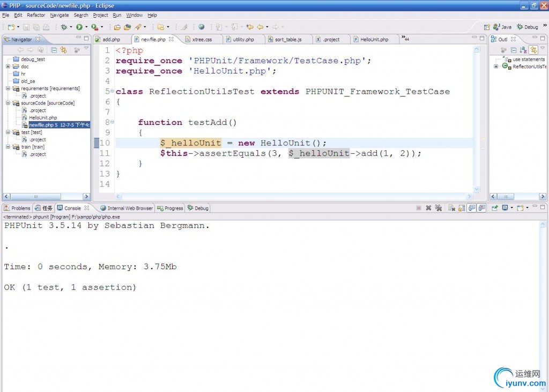Screen dimensions: 549x392
Task: Switch to the xtree.css editor tab
Action: click(x=202, y=40)
